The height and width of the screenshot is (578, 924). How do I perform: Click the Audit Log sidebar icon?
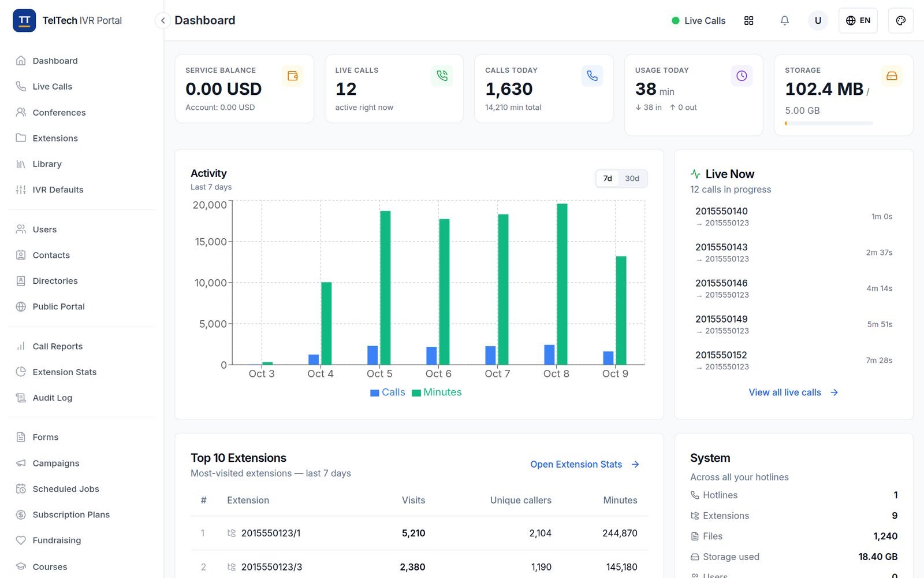(21, 398)
